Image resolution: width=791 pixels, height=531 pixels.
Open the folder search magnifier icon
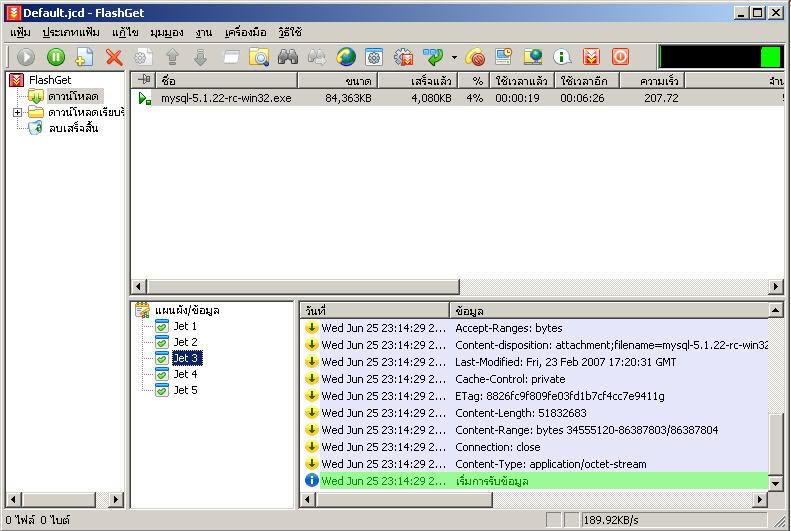pyautogui.click(x=259, y=57)
